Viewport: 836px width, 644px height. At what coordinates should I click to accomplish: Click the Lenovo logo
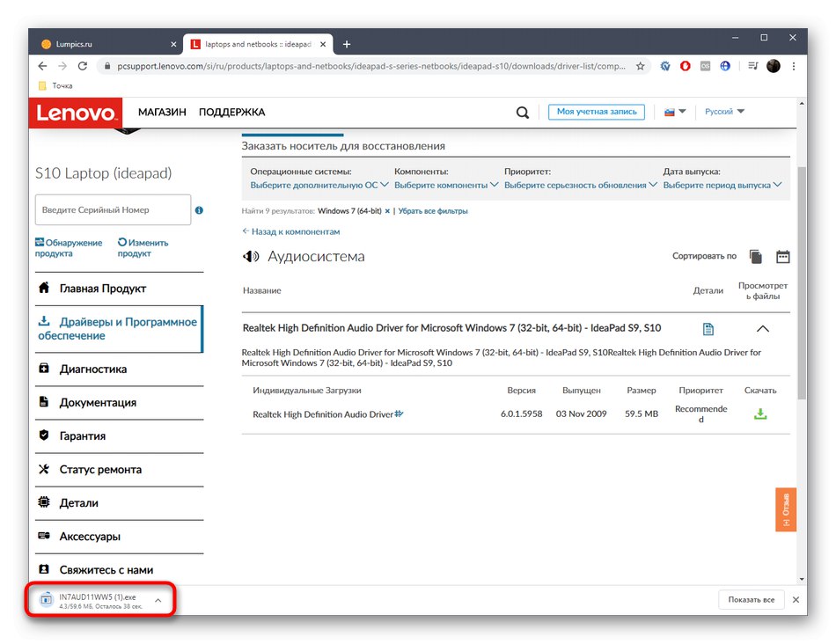tap(75, 113)
